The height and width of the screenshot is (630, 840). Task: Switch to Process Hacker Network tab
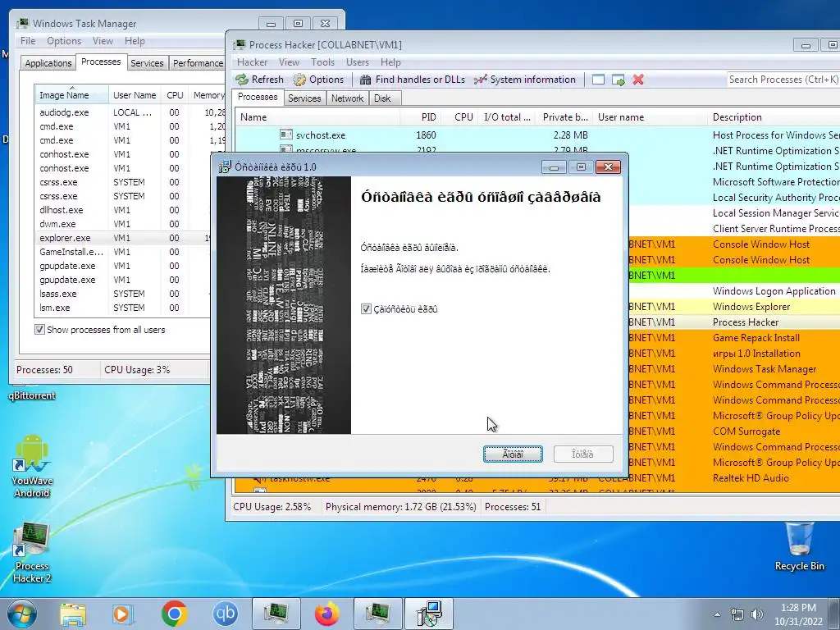347,98
